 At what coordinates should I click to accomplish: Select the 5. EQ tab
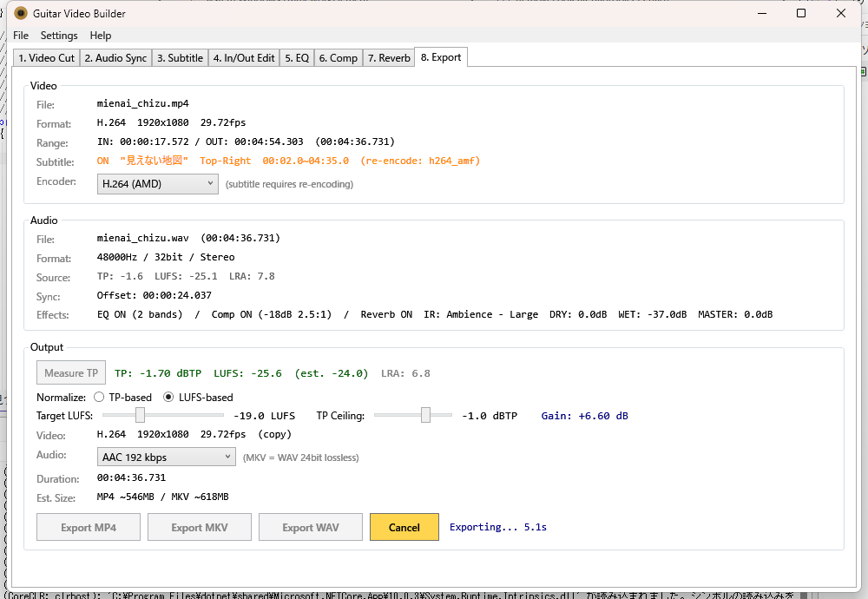pos(297,58)
